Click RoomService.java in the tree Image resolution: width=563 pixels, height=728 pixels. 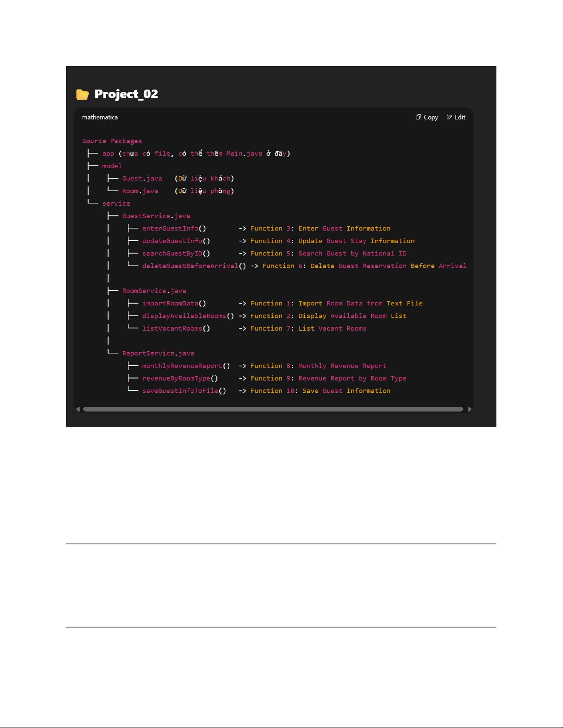[154, 291]
